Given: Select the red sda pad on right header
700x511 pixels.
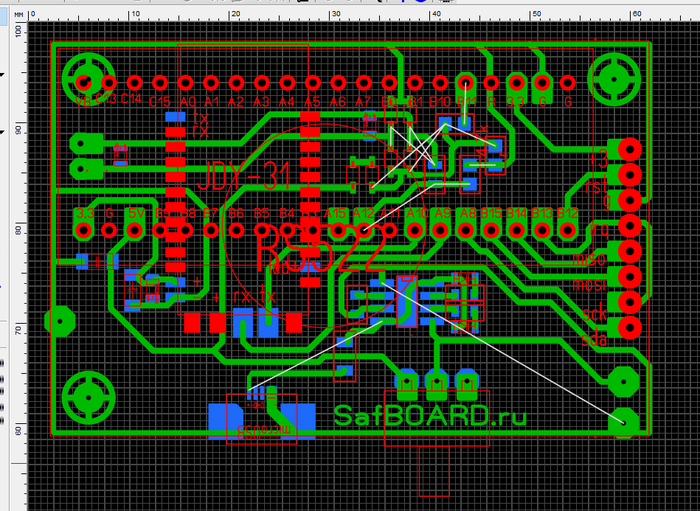Looking at the screenshot, I should [x=629, y=327].
